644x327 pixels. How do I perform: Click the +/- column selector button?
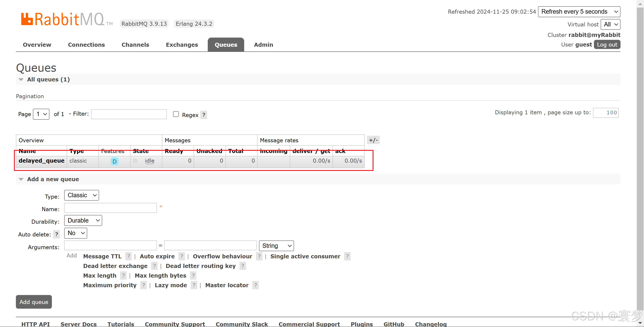point(373,140)
